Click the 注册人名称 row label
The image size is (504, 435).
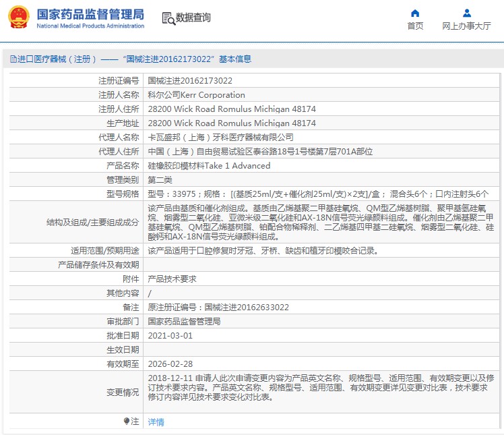point(119,95)
